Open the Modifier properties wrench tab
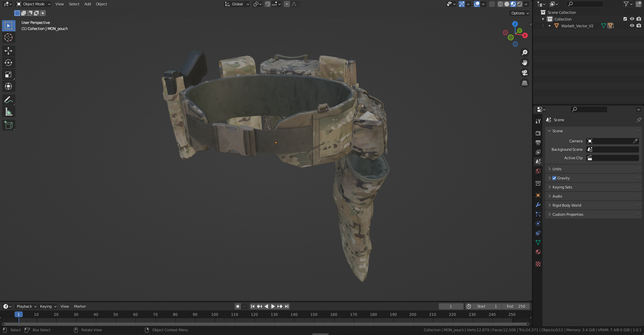Image resolution: width=644 pixels, height=335 pixels. pyautogui.click(x=538, y=205)
